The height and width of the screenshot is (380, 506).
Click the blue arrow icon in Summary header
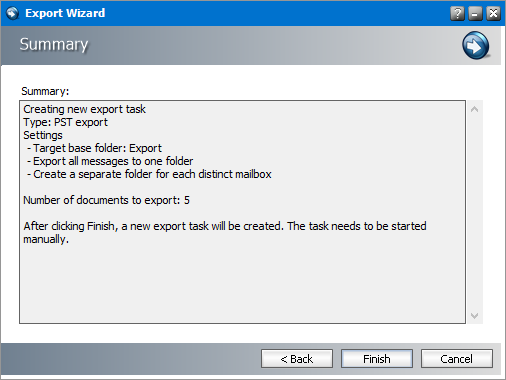(476, 45)
